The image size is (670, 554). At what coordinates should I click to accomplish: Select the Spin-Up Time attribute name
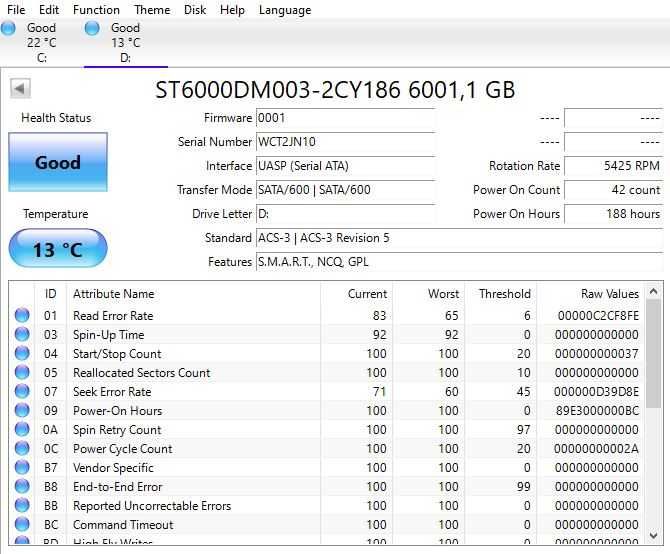(109, 334)
